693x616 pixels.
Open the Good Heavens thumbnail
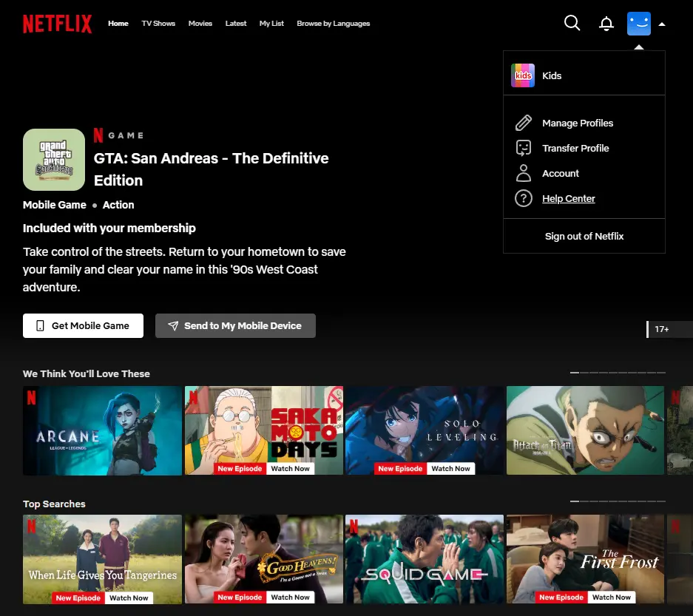point(264,559)
